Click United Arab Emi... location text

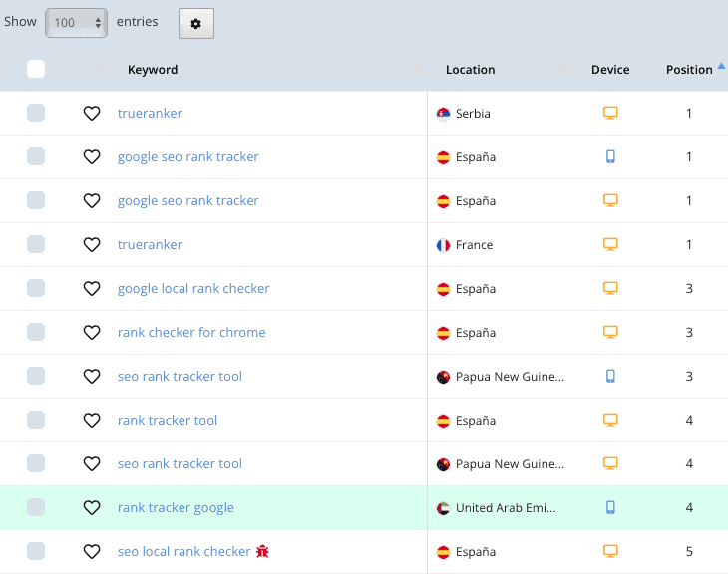tap(506, 507)
